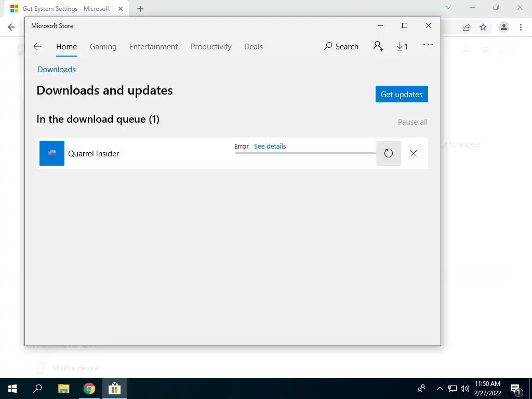Click the Chrome share page icon
Image resolution: width=532 pixels, height=399 pixels.
pyautogui.click(x=467, y=27)
